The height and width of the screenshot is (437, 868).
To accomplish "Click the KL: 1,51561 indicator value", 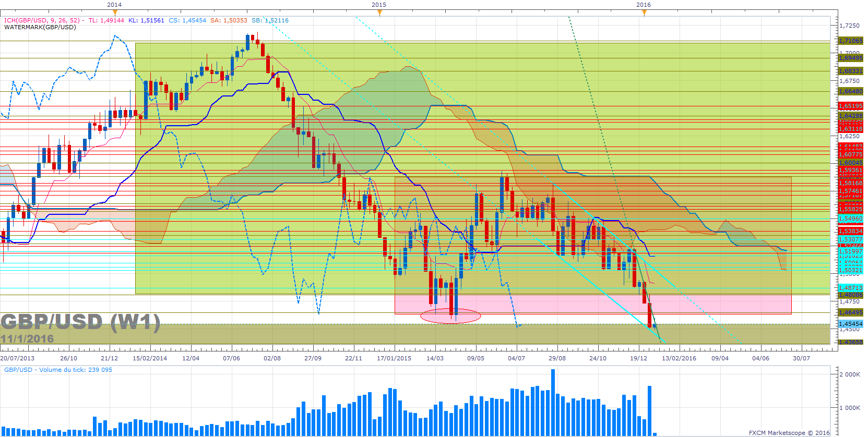I will click(x=146, y=20).
